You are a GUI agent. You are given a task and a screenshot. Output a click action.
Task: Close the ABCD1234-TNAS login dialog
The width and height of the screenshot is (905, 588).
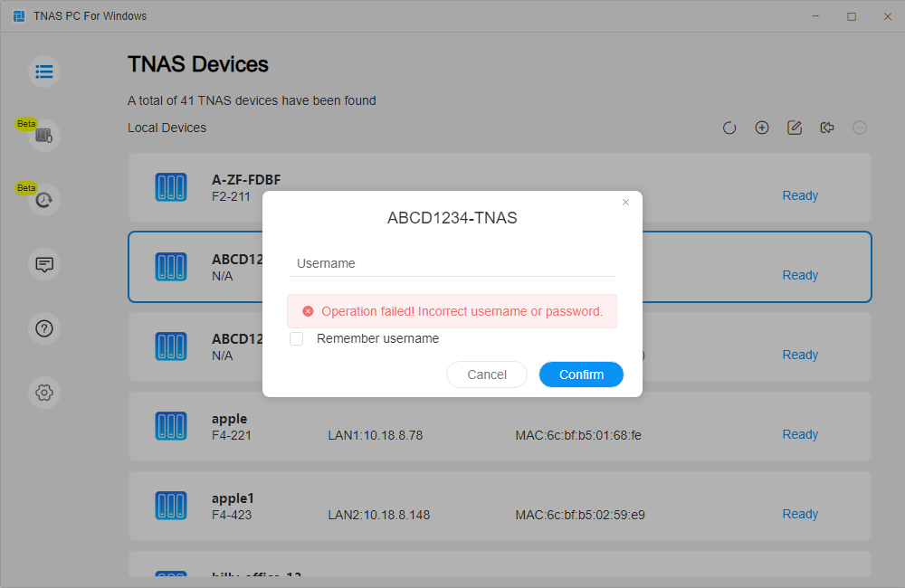coord(625,202)
